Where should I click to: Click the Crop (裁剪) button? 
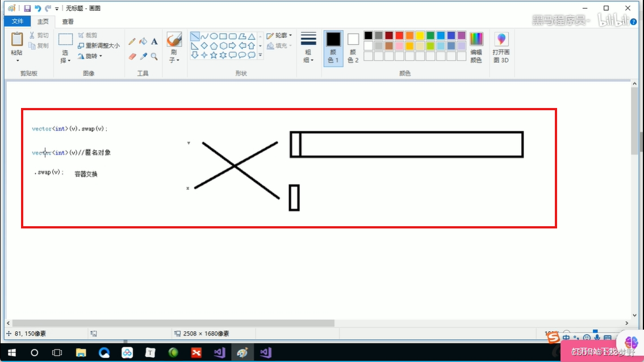(x=87, y=35)
